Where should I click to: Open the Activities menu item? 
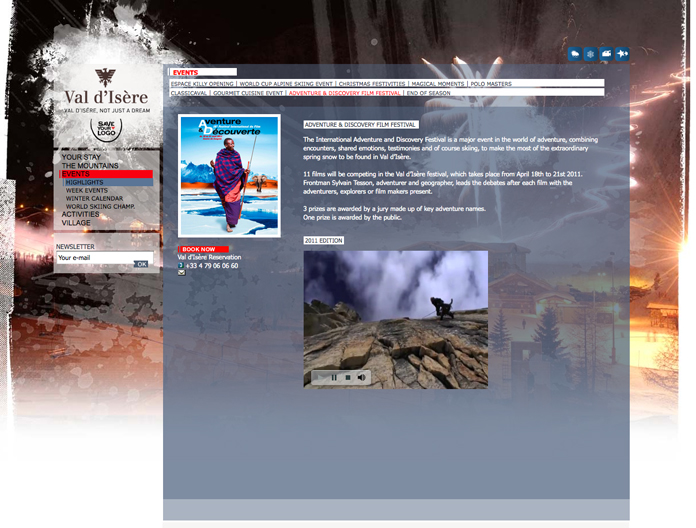pyautogui.click(x=81, y=214)
